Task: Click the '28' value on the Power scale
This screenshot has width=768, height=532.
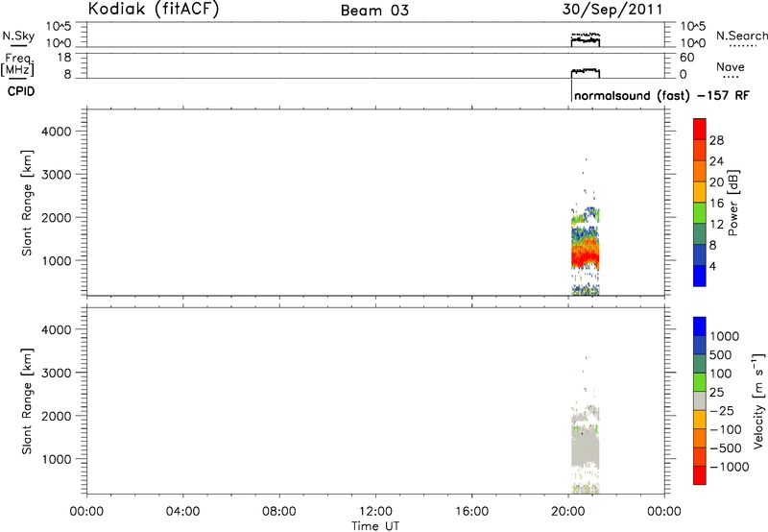Action: 716,140
